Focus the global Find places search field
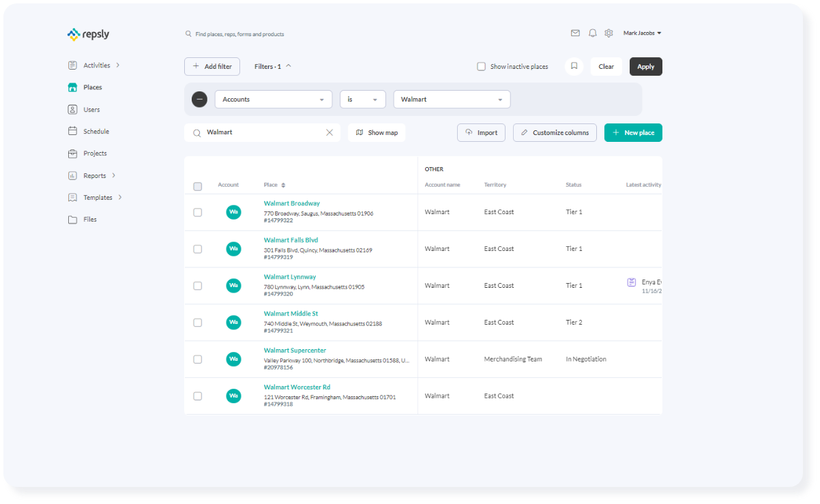 pyautogui.click(x=239, y=33)
